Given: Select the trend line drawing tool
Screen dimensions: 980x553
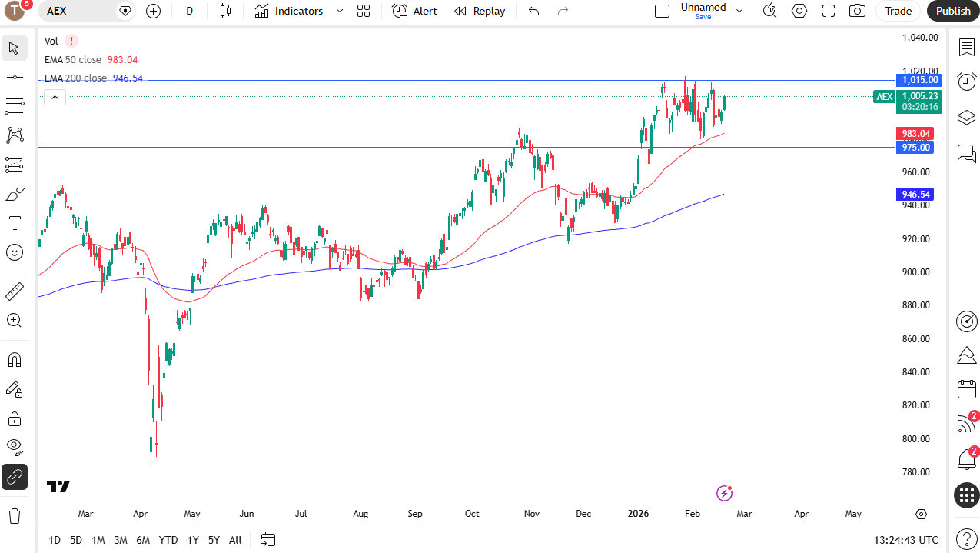Looking at the screenshot, I should [14, 77].
